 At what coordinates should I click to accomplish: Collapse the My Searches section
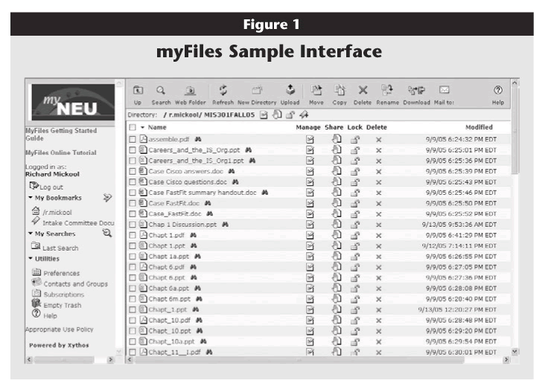click(x=31, y=234)
